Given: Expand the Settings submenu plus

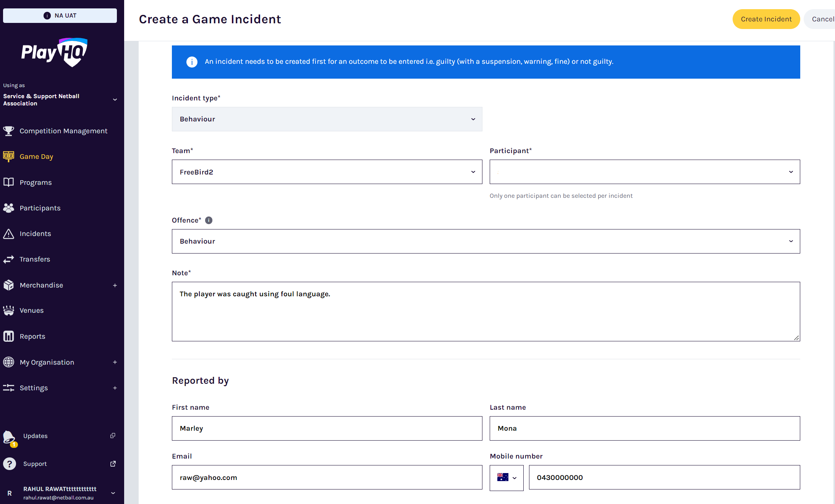Looking at the screenshot, I should click(x=115, y=388).
